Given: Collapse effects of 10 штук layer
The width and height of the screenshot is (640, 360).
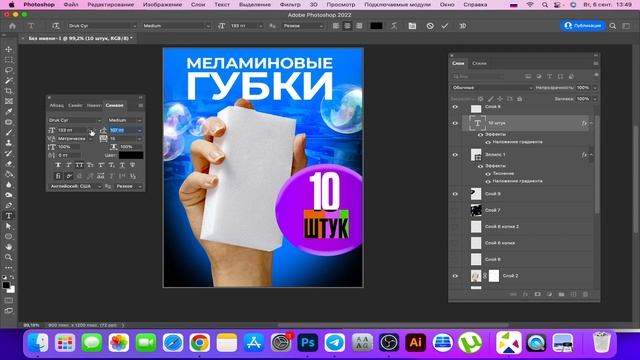Looking at the screenshot, I should [x=591, y=123].
